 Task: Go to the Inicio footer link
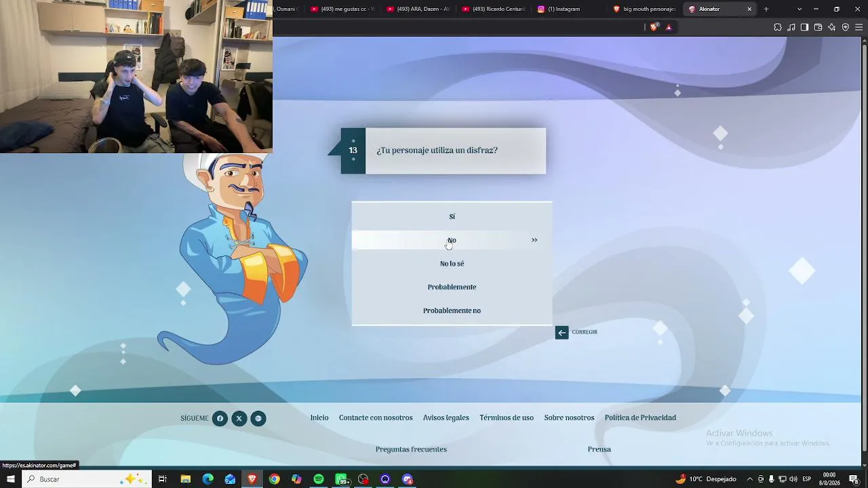[319, 418]
